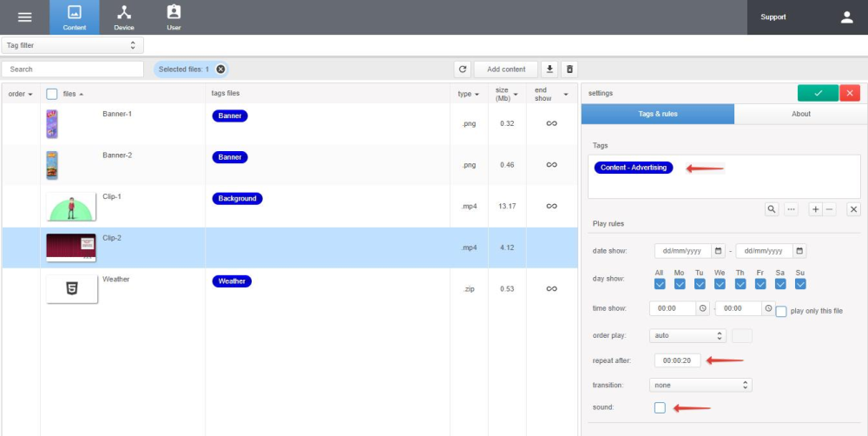
Task: Click the repeat after 00:00:20 field
Action: tap(678, 360)
